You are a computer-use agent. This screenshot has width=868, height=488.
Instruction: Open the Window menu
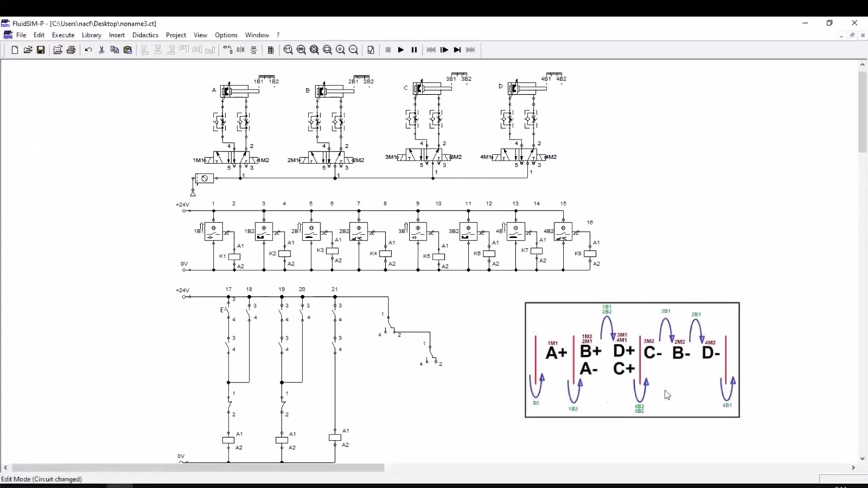pos(257,35)
